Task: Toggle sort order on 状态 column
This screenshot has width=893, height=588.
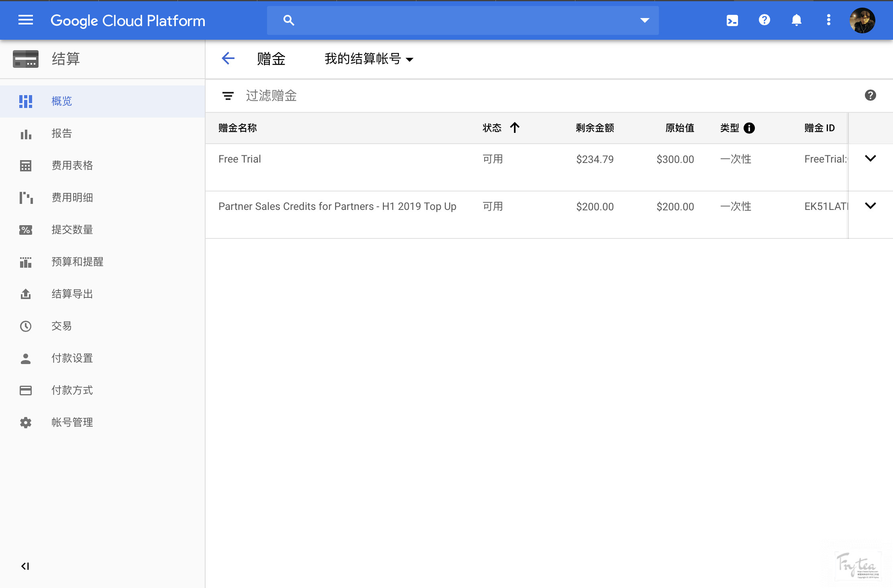Action: click(514, 128)
